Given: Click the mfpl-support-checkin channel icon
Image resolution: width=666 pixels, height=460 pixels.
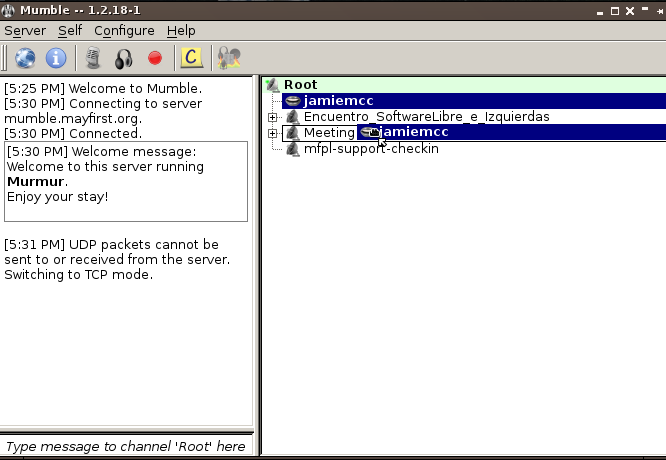Looking at the screenshot, I should coord(293,149).
